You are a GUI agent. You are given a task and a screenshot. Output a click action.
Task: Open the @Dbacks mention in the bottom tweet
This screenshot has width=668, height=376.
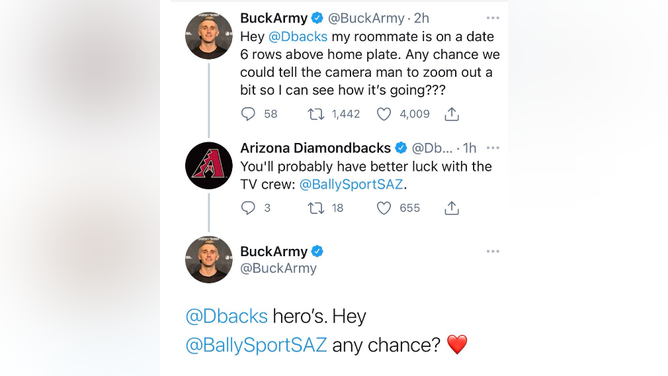(227, 316)
